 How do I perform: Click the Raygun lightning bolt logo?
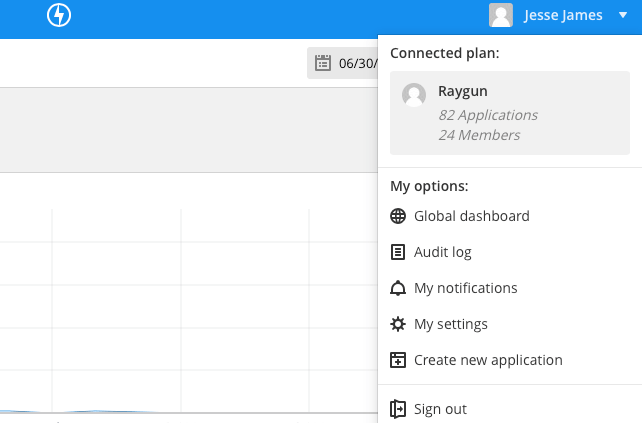(59, 15)
